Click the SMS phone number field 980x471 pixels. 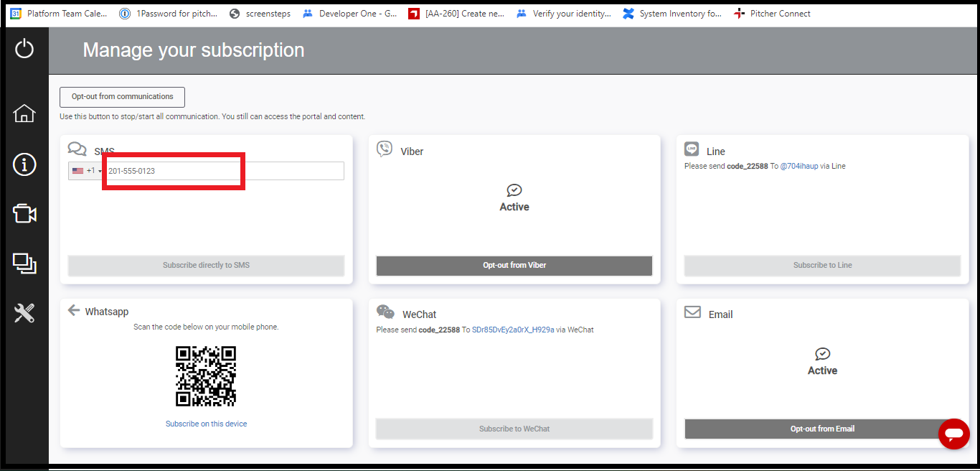pos(224,171)
